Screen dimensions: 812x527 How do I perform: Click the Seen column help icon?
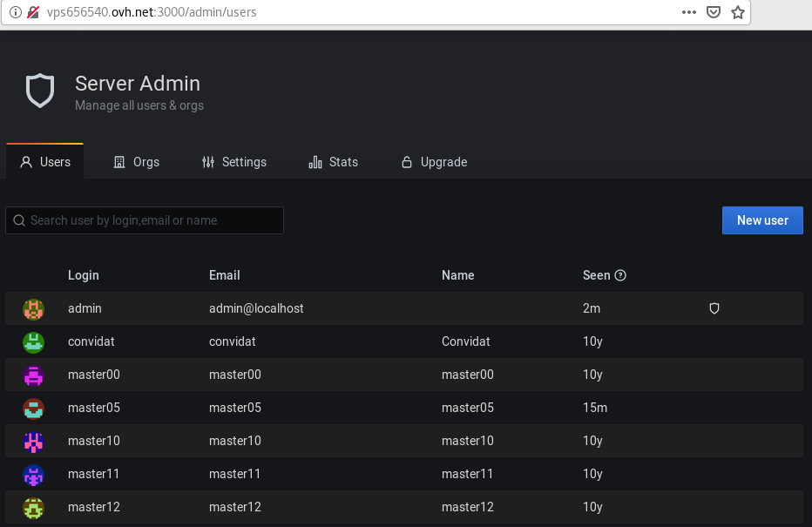coord(620,275)
